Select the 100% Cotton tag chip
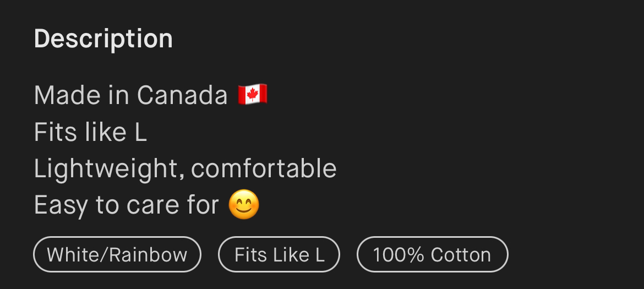Image resolution: width=644 pixels, height=289 pixels. [x=432, y=254]
